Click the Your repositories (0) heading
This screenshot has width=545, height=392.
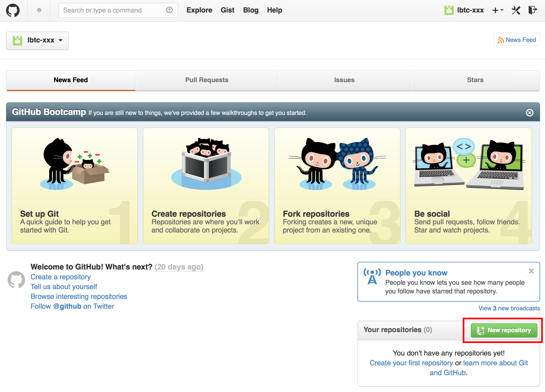point(398,330)
